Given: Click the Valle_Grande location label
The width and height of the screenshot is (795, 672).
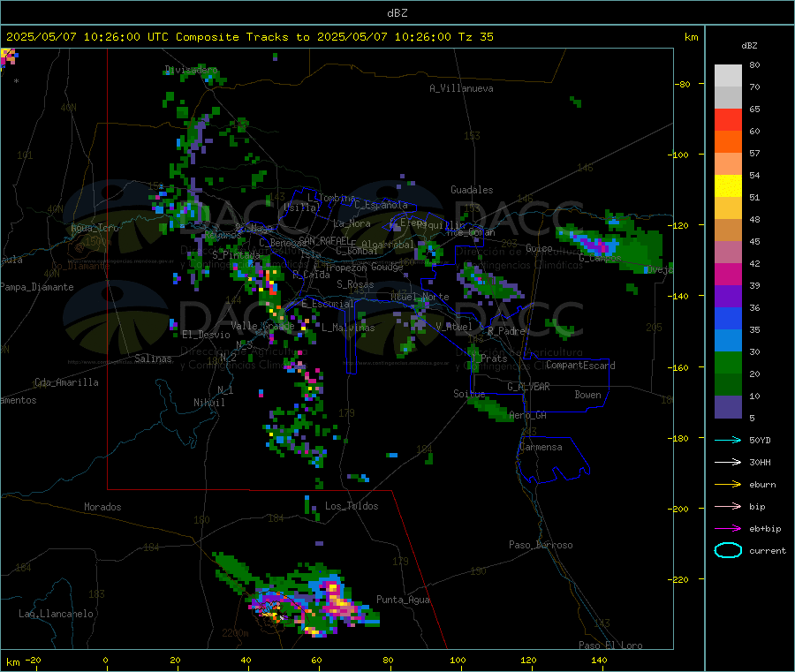Looking at the screenshot, I should click(x=262, y=326).
